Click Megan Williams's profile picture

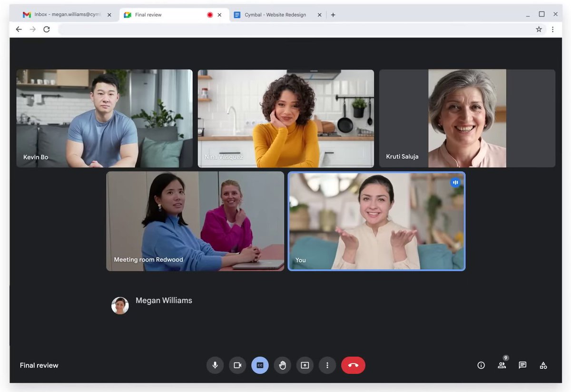tap(120, 305)
